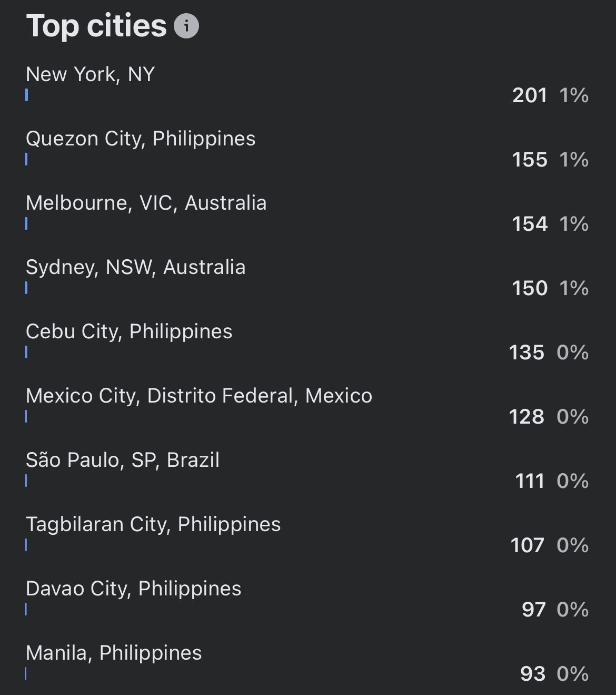Click Tagbilaran City, Philippines label
The height and width of the screenshot is (695, 616).
point(153,524)
